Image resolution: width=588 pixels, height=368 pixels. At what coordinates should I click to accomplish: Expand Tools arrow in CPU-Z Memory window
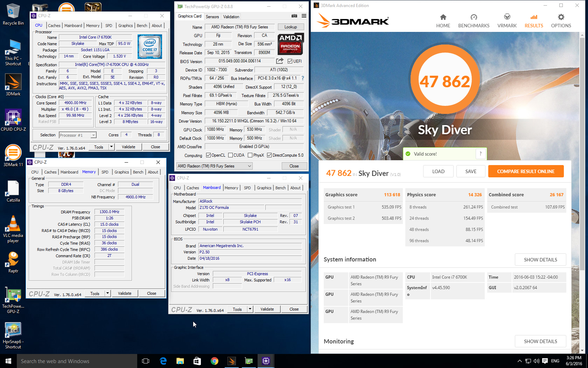pos(107,293)
